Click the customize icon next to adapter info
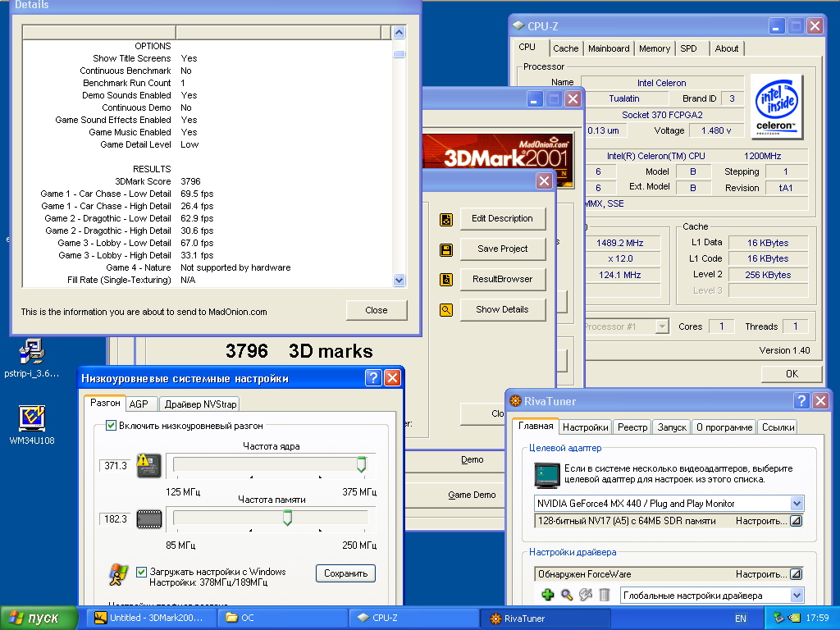This screenshot has width=840, height=630. (x=796, y=521)
